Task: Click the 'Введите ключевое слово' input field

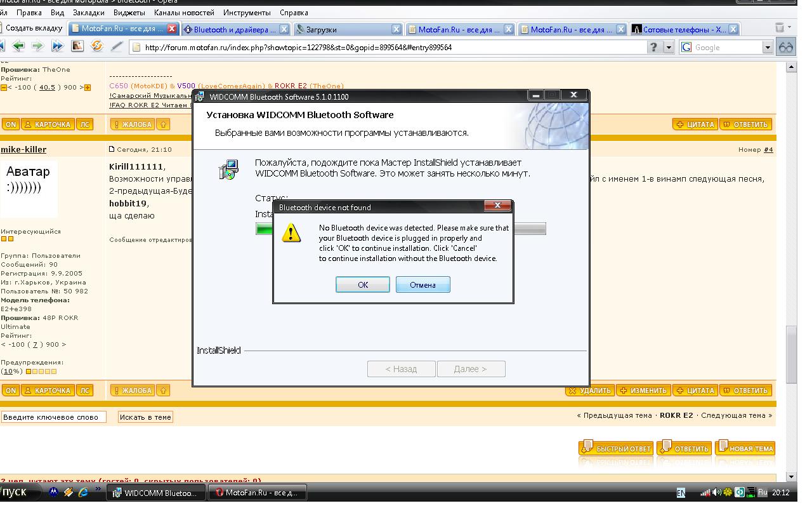Action: [x=53, y=417]
